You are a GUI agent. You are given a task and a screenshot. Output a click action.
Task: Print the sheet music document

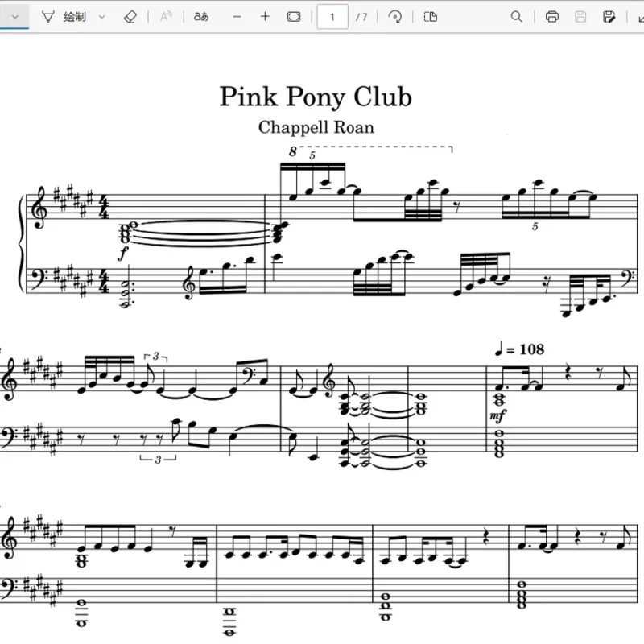point(552,17)
